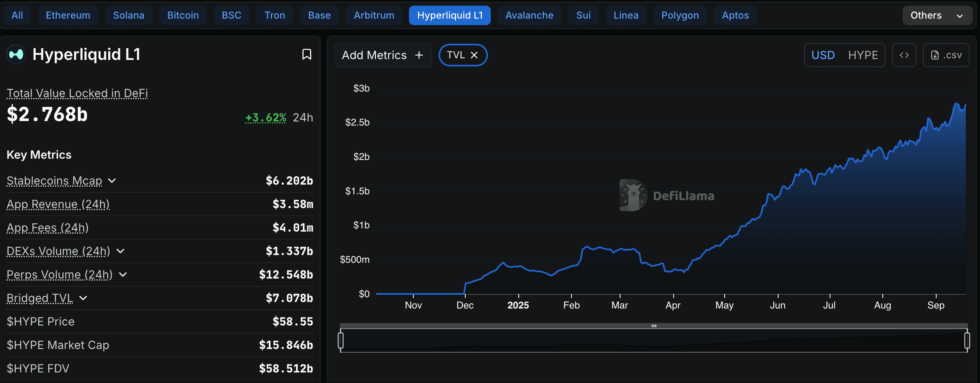Remove the TVL metric chip
The height and width of the screenshot is (383, 980).
(x=475, y=55)
